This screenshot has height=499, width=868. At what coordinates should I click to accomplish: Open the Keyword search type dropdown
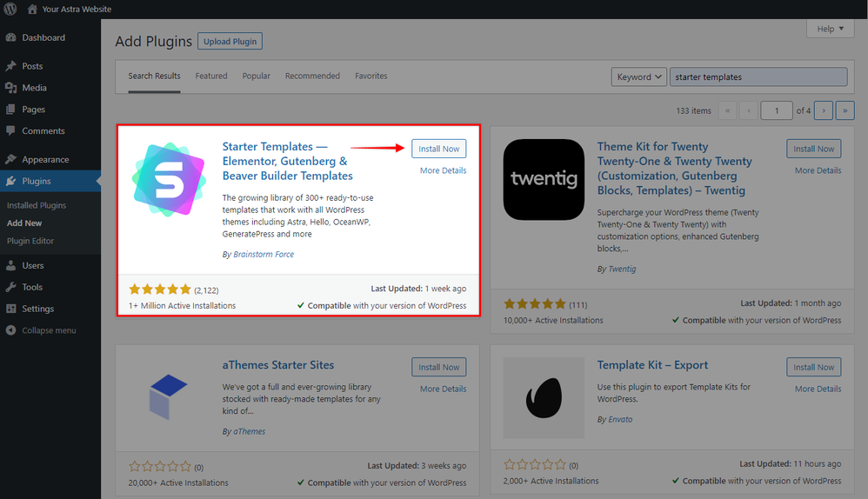coord(639,77)
